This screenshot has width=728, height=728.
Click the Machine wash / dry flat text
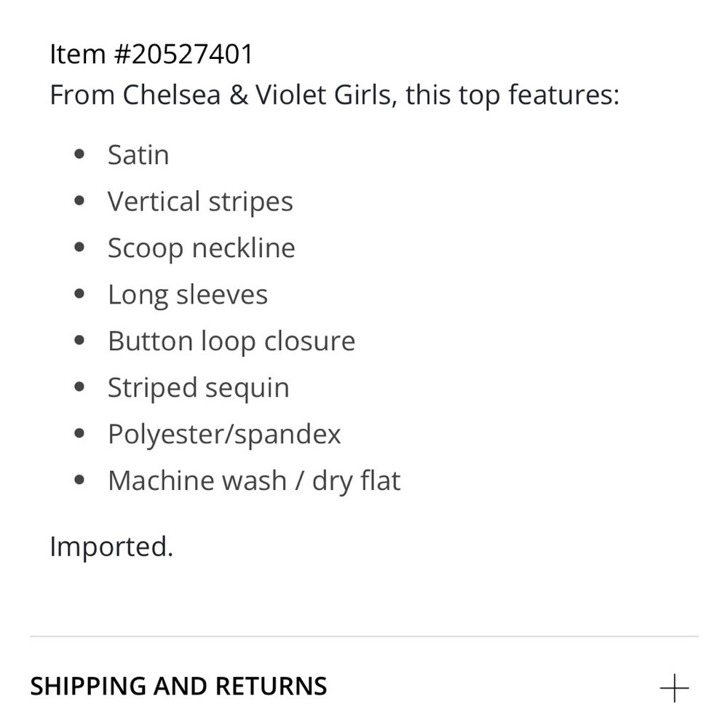254,481
